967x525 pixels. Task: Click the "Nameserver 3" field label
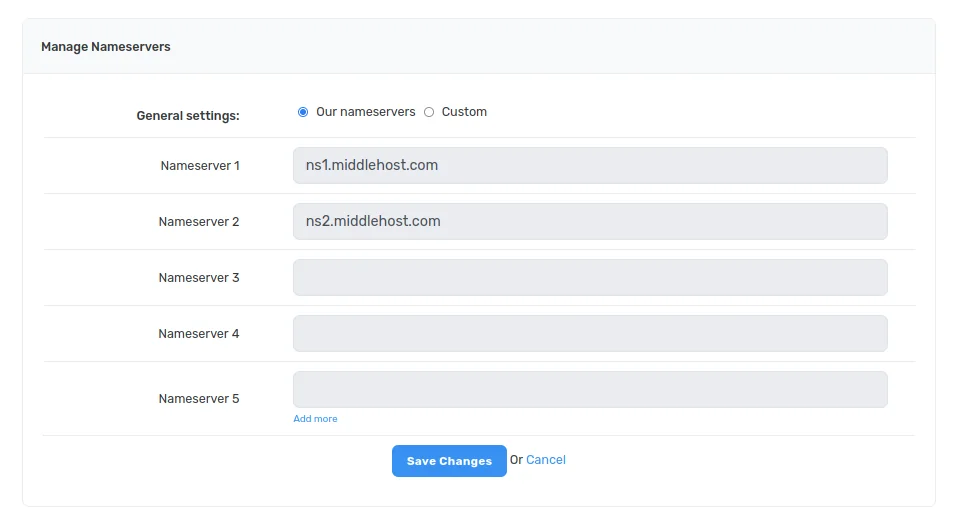(x=199, y=278)
